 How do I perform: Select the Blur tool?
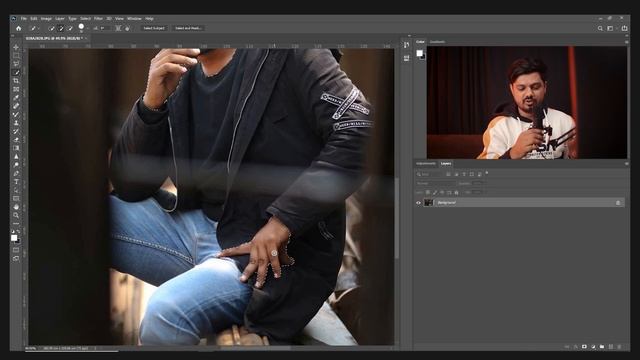tap(16, 156)
